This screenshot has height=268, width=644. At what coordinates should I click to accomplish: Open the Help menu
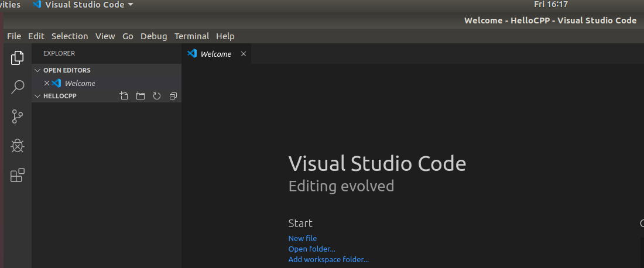tap(225, 36)
